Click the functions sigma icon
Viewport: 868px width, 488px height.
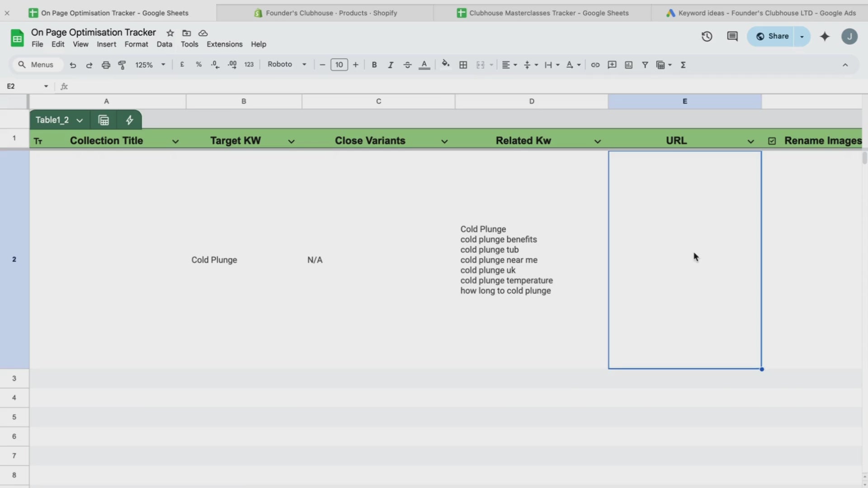coord(683,65)
